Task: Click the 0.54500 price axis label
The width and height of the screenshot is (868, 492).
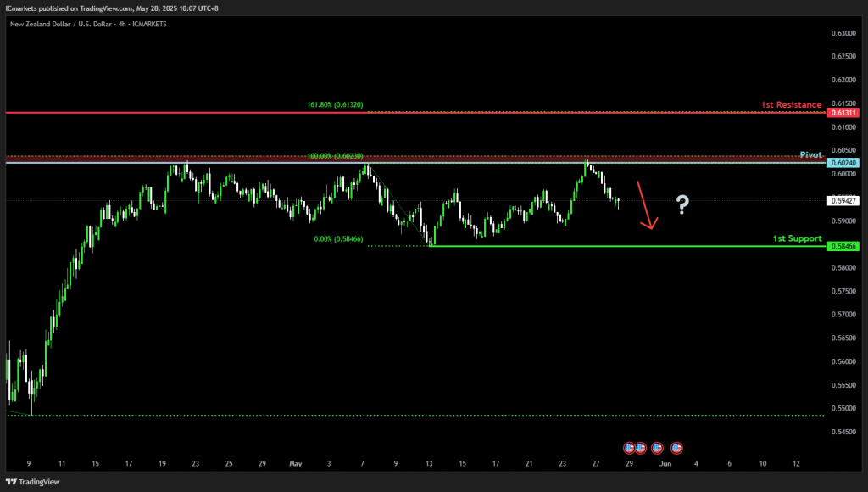Action: pyautogui.click(x=843, y=432)
